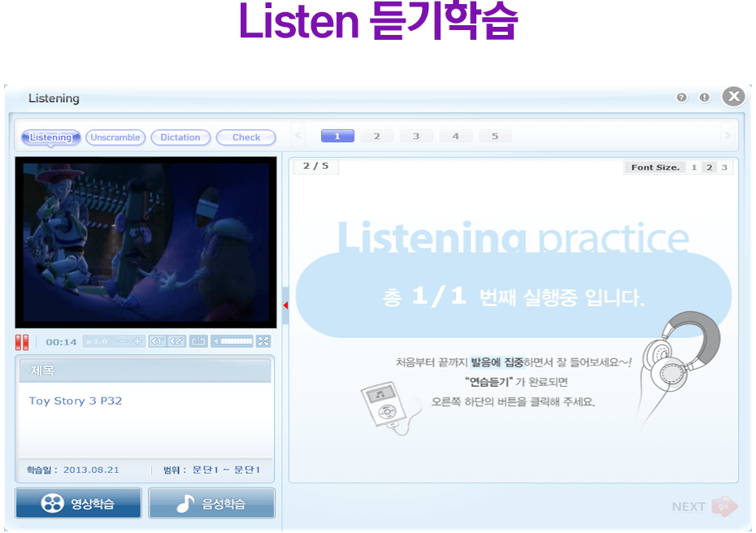Click the NEXT go arrow button
This screenshot has width=756, height=533.
(705, 506)
